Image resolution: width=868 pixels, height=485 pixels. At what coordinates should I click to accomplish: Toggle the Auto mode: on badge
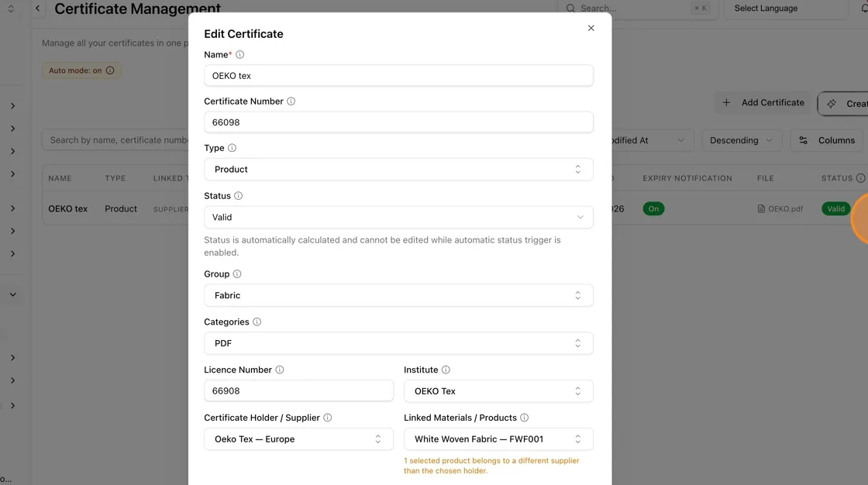click(81, 71)
